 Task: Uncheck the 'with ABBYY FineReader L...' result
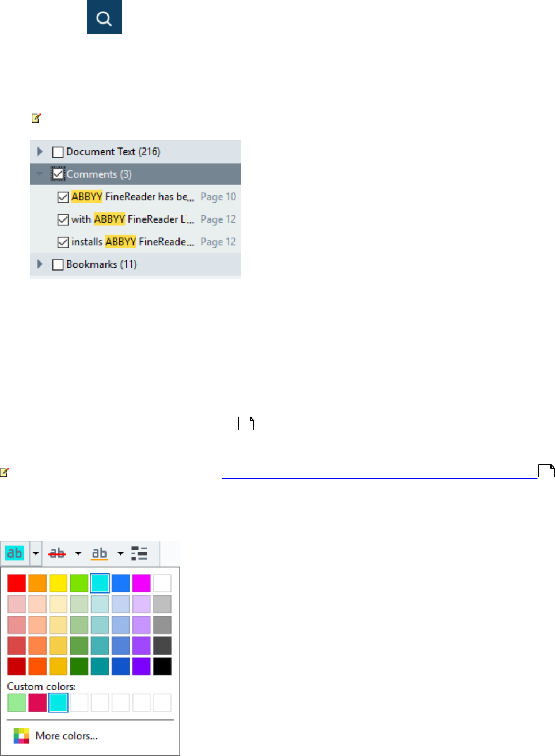click(63, 219)
